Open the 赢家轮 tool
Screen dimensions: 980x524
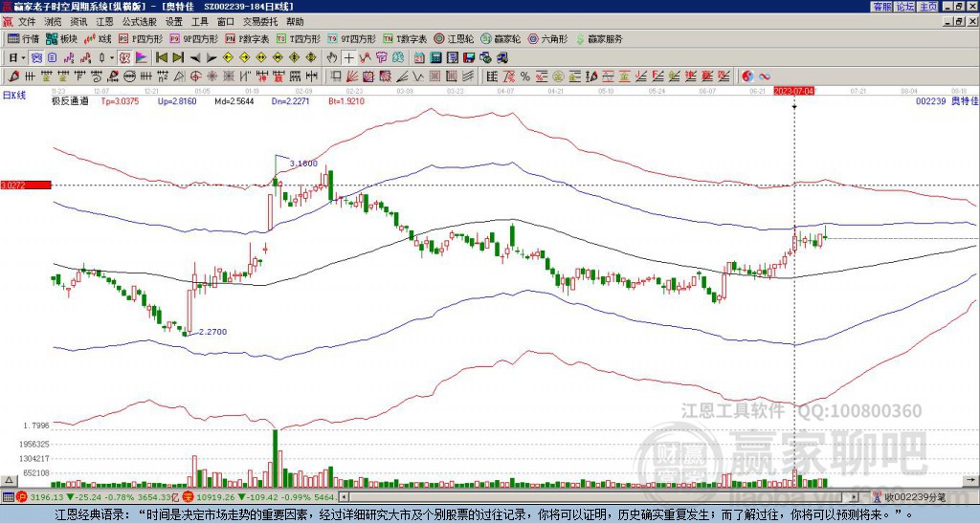point(501,38)
